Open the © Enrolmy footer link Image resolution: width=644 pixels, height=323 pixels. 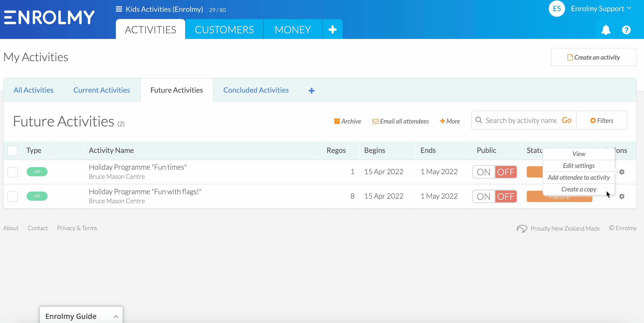pos(623,228)
